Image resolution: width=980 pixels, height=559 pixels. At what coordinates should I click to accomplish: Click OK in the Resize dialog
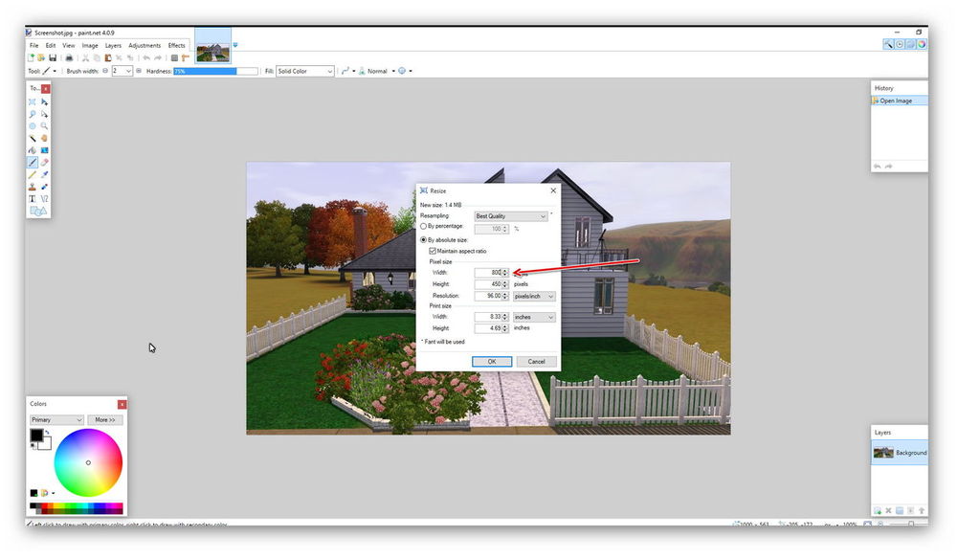click(492, 362)
